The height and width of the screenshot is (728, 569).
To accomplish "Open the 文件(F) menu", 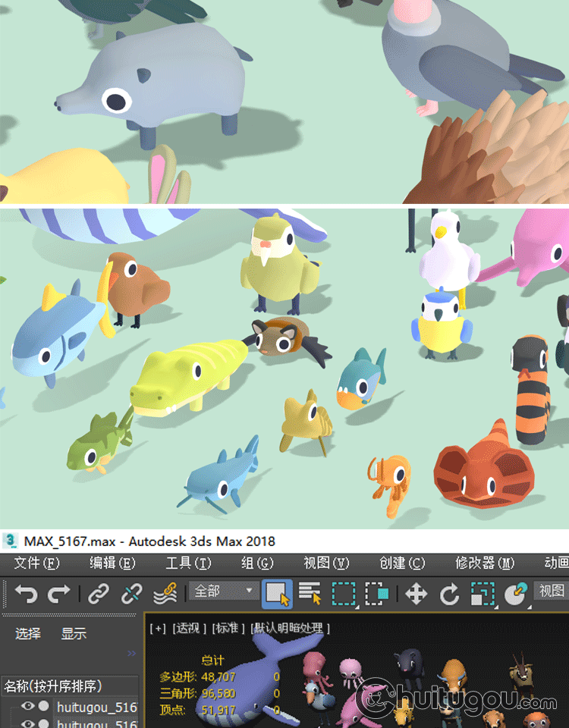I will pyautogui.click(x=36, y=563).
